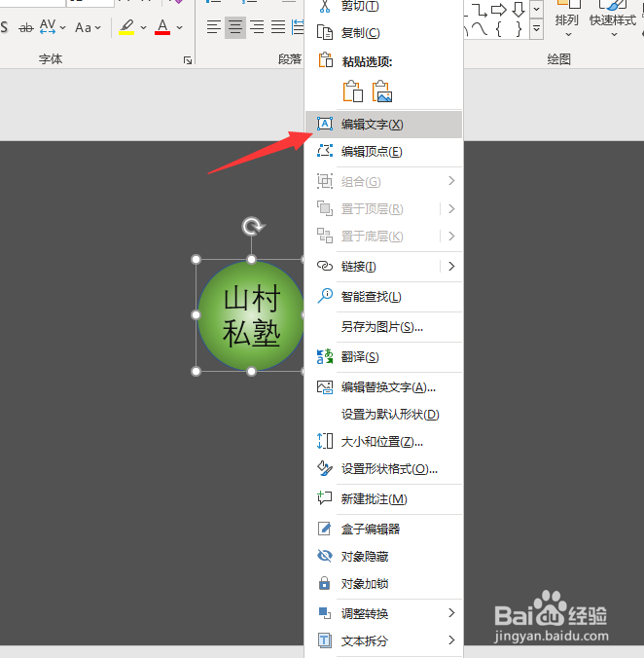Insert left brace shape from gallery
Screen dimensions: 644x658
point(498,29)
